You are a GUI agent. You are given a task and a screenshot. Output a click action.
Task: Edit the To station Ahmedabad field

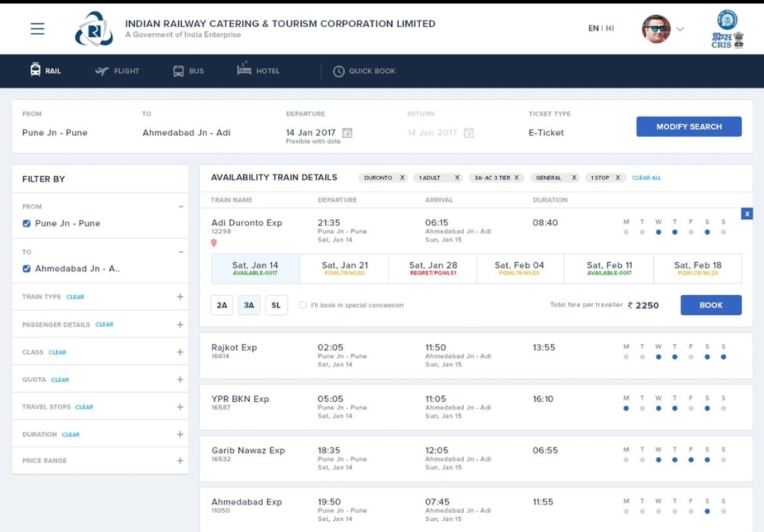click(187, 132)
